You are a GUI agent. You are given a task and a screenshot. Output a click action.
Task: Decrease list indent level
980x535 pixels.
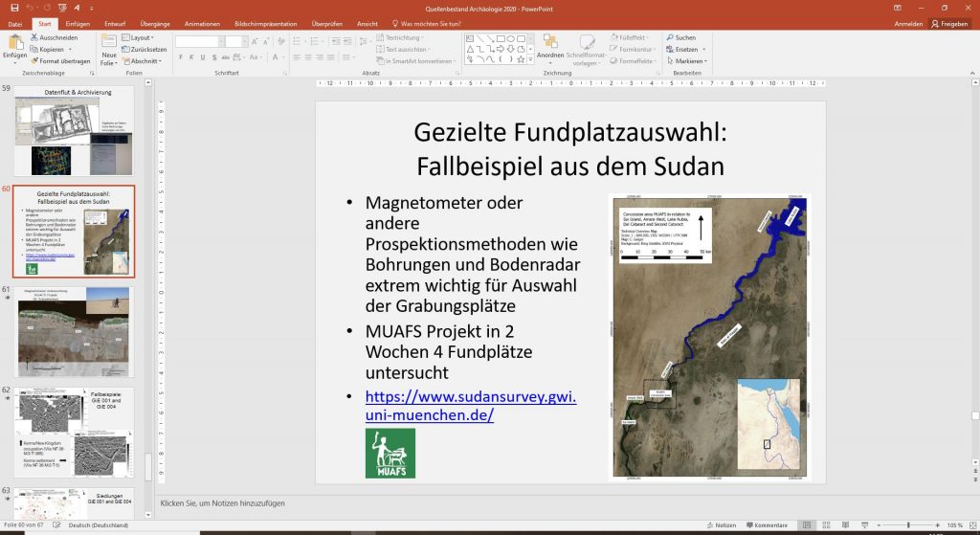tap(336, 41)
